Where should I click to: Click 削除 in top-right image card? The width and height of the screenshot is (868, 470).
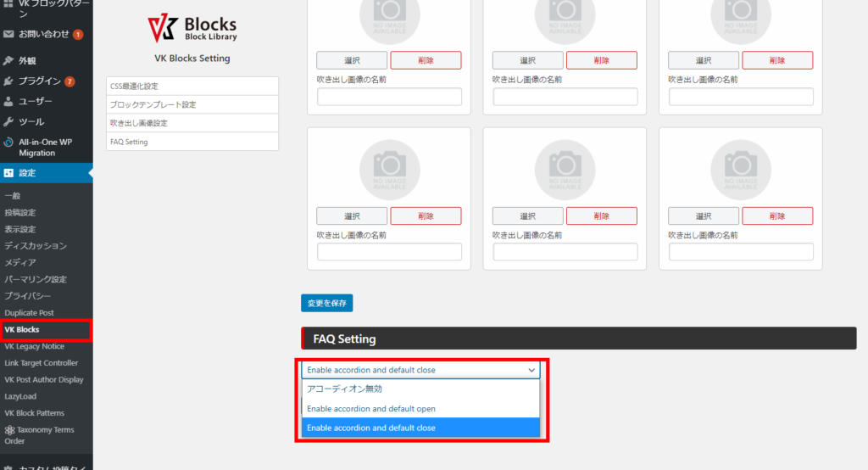point(777,60)
